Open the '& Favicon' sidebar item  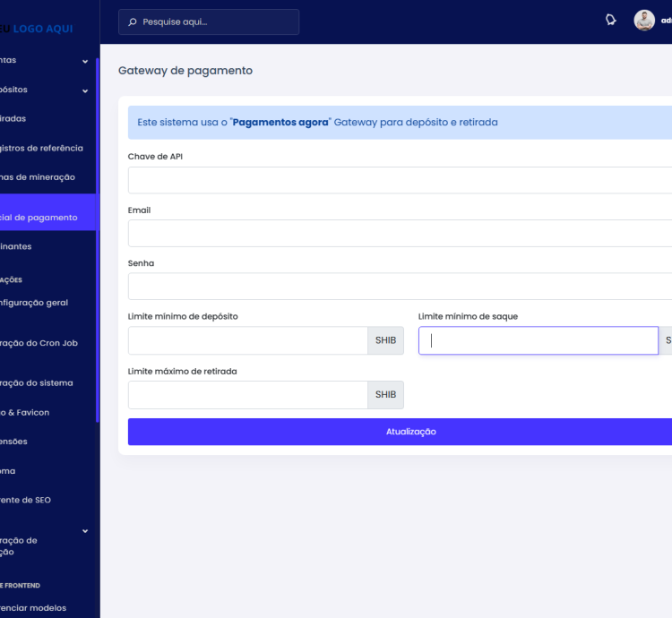click(27, 412)
